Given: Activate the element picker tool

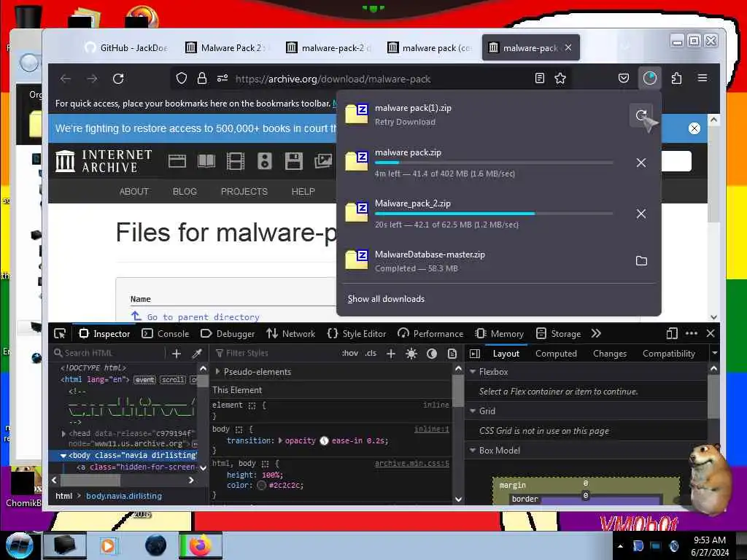Looking at the screenshot, I should click(60, 333).
